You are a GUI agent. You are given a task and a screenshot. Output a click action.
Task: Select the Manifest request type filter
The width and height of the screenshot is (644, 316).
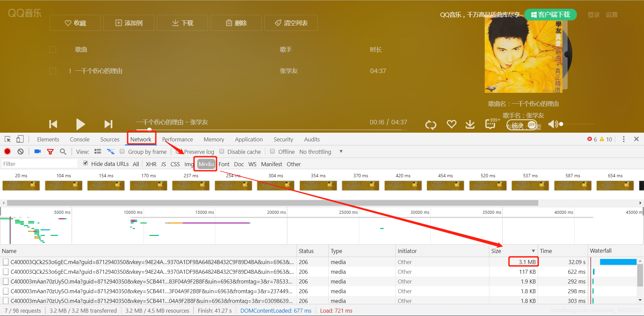(272, 164)
